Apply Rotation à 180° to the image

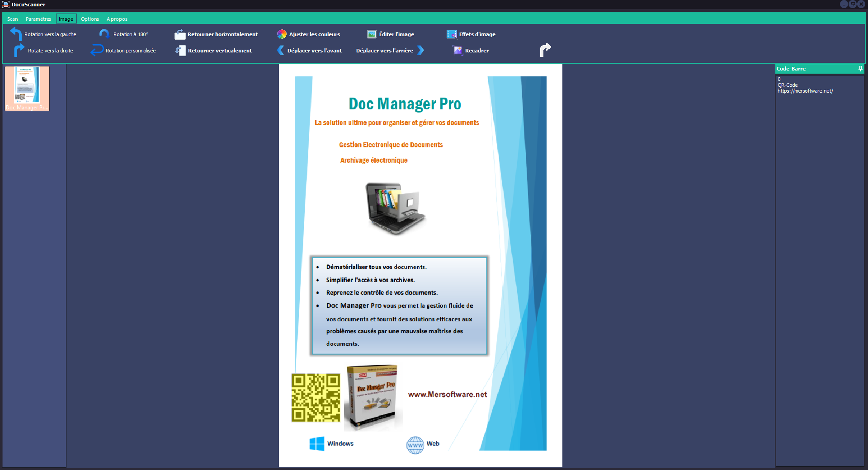pos(104,34)
